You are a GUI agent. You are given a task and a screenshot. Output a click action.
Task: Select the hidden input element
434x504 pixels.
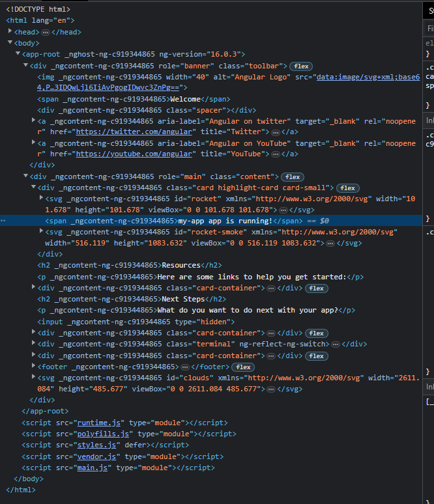pos(136,322)
